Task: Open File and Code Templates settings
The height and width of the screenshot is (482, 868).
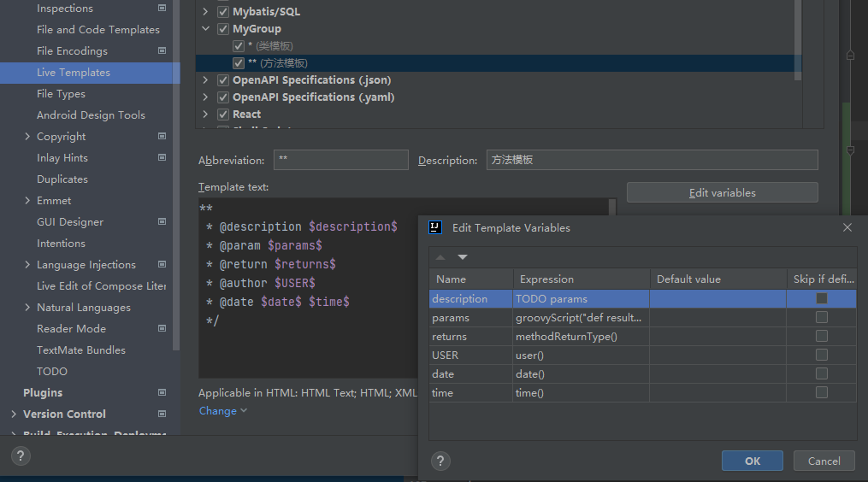Action: [x=98, y=30]
